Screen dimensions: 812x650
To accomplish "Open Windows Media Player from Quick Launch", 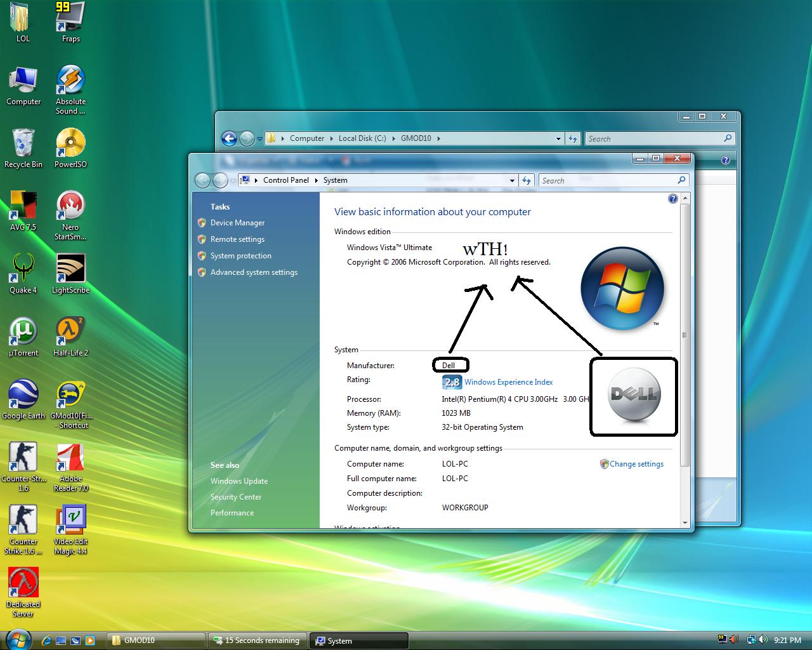I will pyautogui.click(x=90, y=640).
